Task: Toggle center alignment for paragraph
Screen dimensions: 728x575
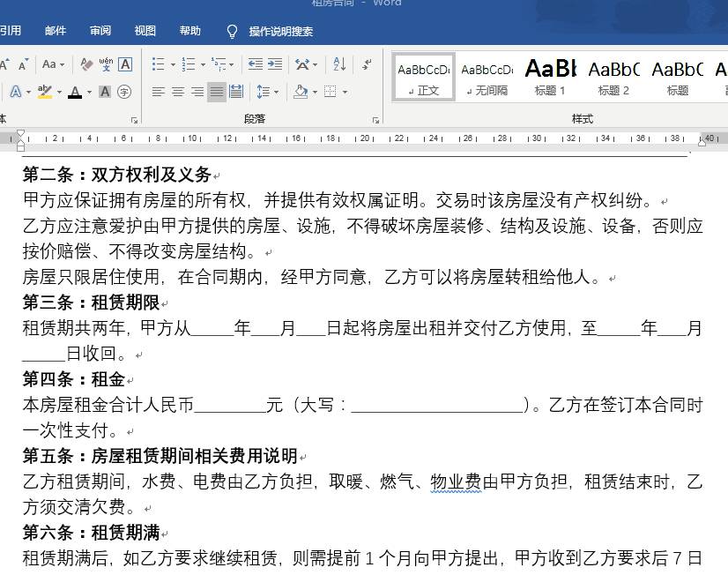Action: [177, 92]
